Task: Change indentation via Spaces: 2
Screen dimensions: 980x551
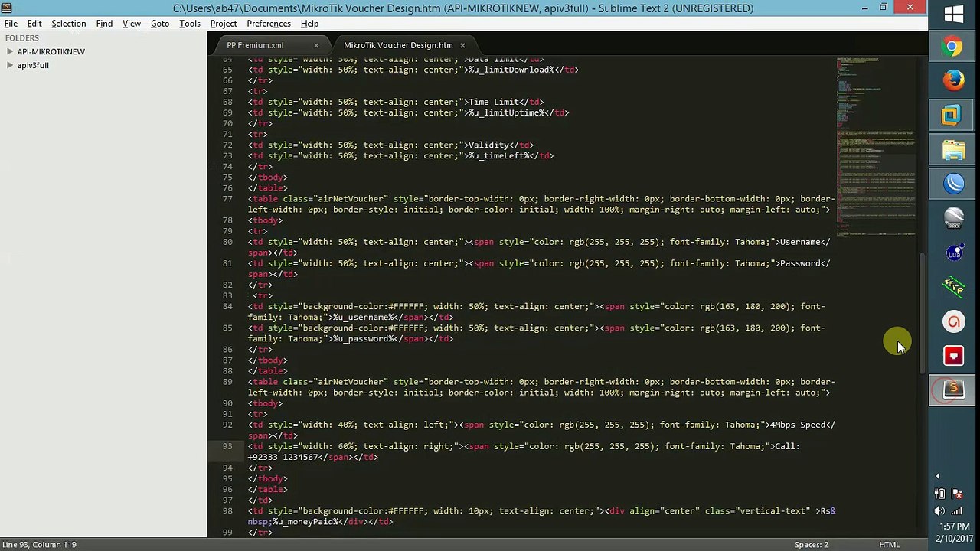Action: [x=811, y=544]
